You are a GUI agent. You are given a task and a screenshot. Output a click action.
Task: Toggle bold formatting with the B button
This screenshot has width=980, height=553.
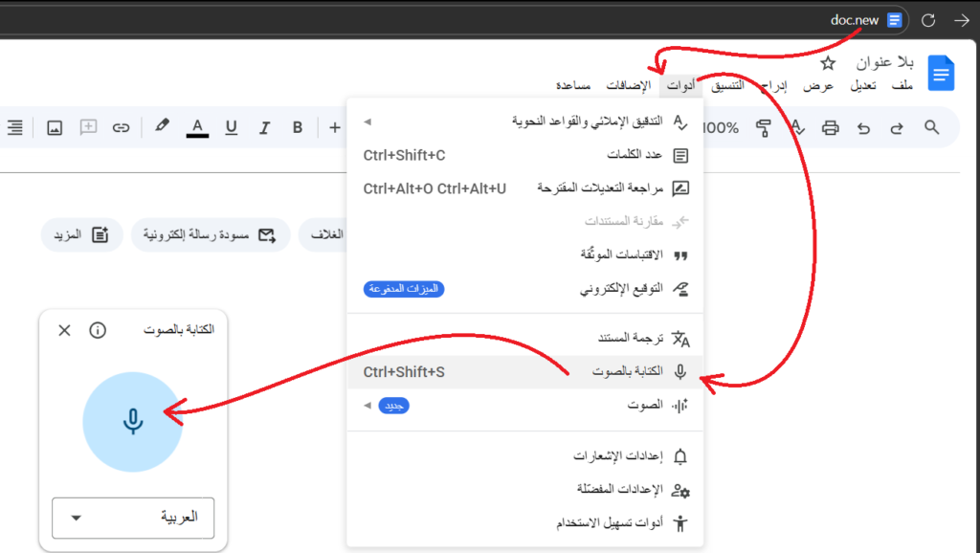coord(298,127)
